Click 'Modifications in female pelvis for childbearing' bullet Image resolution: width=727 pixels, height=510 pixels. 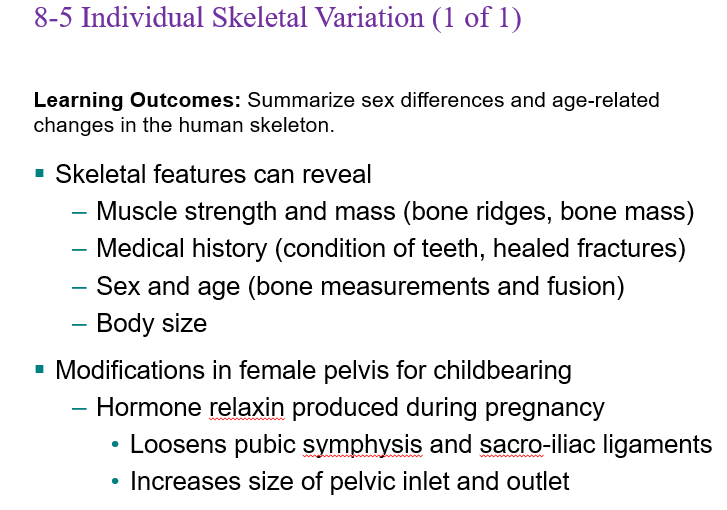click(313, 370)
